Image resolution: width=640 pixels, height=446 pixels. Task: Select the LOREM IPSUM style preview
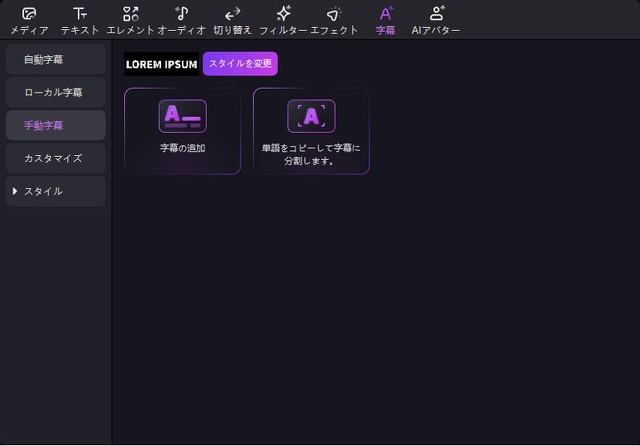[162, 64]
